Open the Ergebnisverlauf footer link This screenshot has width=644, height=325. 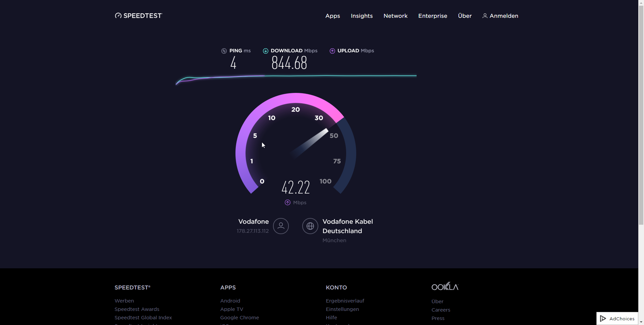pyautogui.click(x=345, y=301)
